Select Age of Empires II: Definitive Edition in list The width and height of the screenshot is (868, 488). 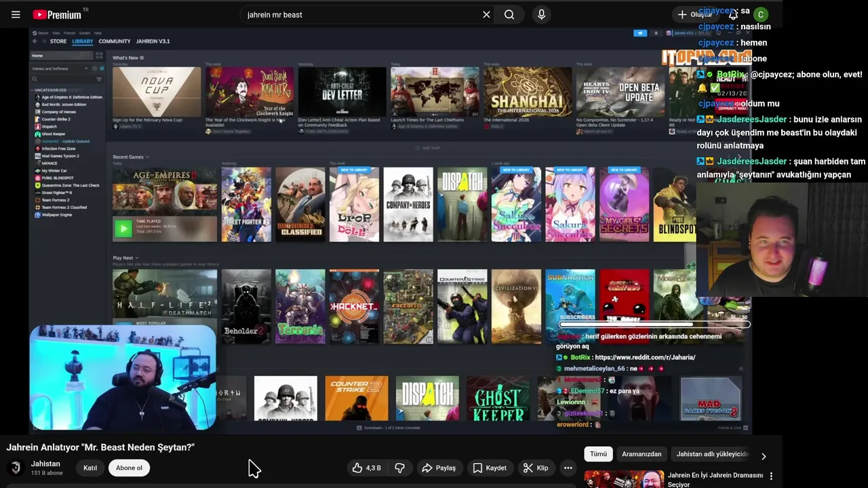(68, 98)
